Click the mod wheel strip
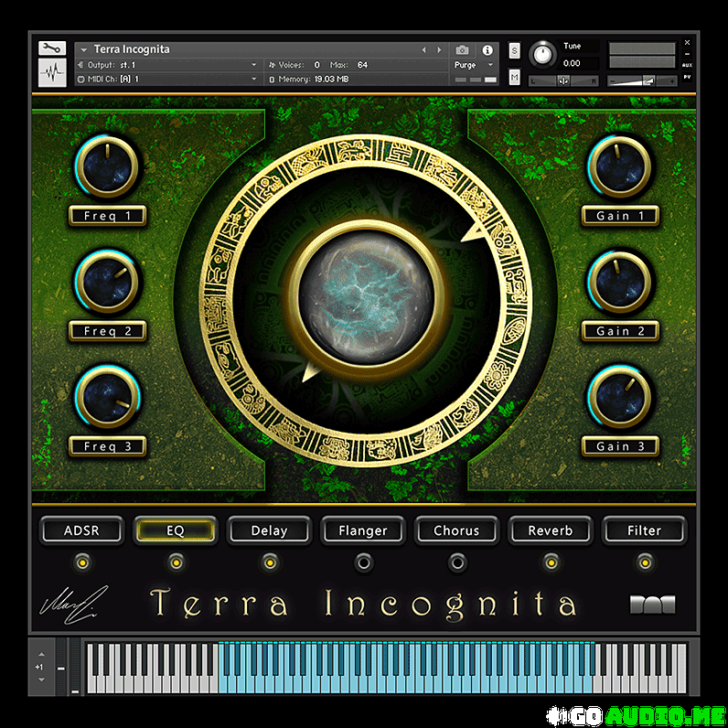 point(75,667)
